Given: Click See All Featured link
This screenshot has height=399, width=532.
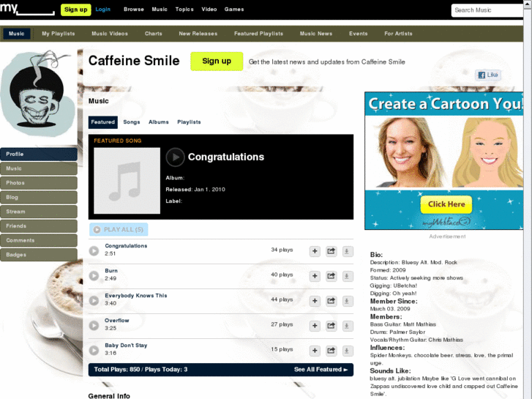Looking at the screenshot, I should click(321, 370).
